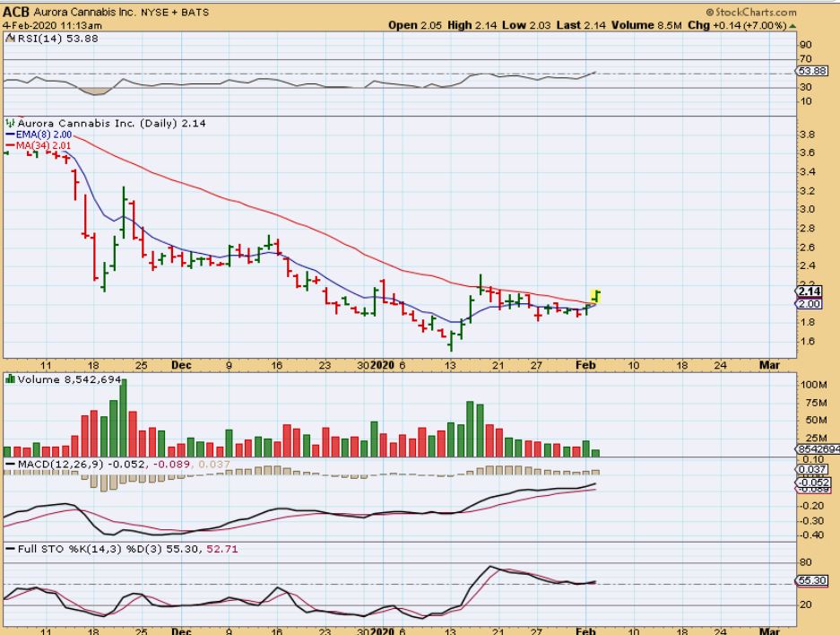Click the 'RSI(14) 53.88' indicator label
The image size is (840, 635).
tap(58, 38)
